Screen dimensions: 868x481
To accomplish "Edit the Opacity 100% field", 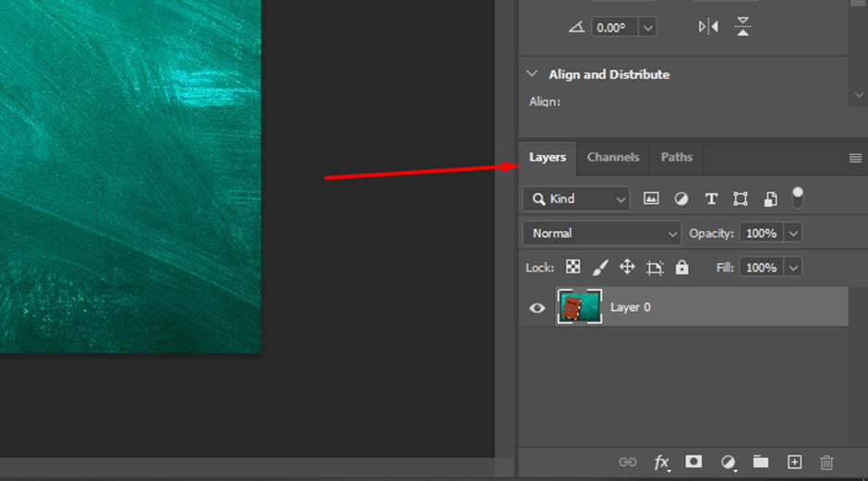I will [x=761, y=234].
